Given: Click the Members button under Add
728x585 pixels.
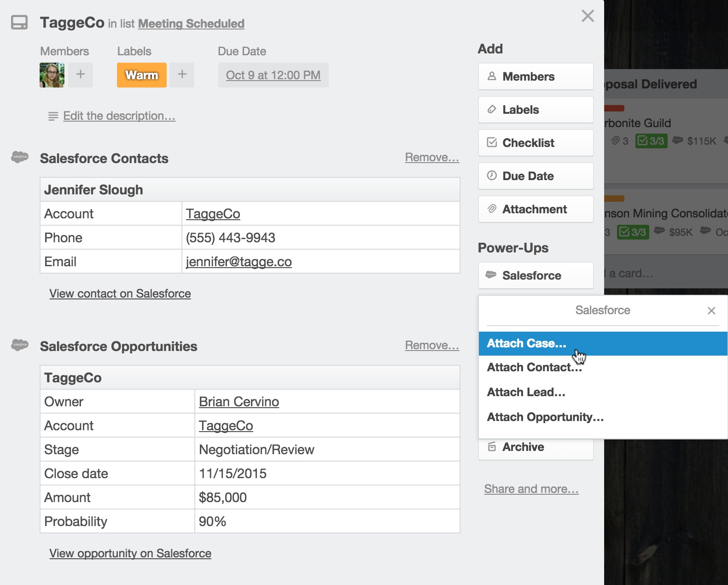Looking at the screenshot, I should (536, 76).
